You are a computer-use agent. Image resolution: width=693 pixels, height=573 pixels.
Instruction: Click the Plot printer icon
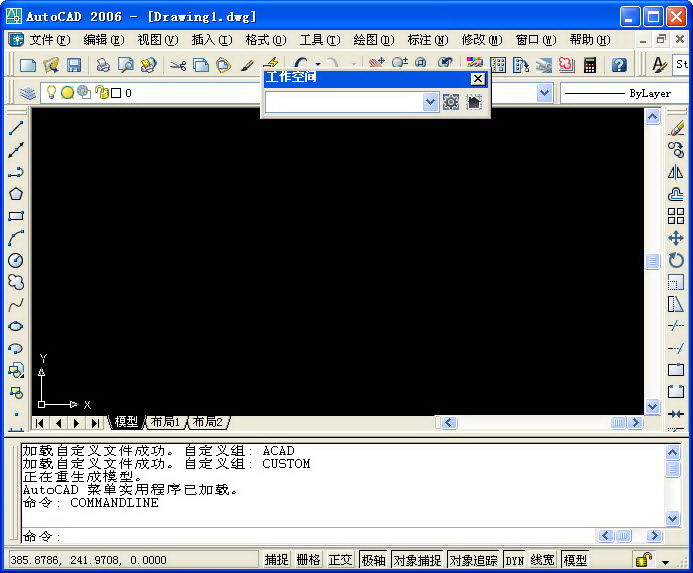coord(103,65)
